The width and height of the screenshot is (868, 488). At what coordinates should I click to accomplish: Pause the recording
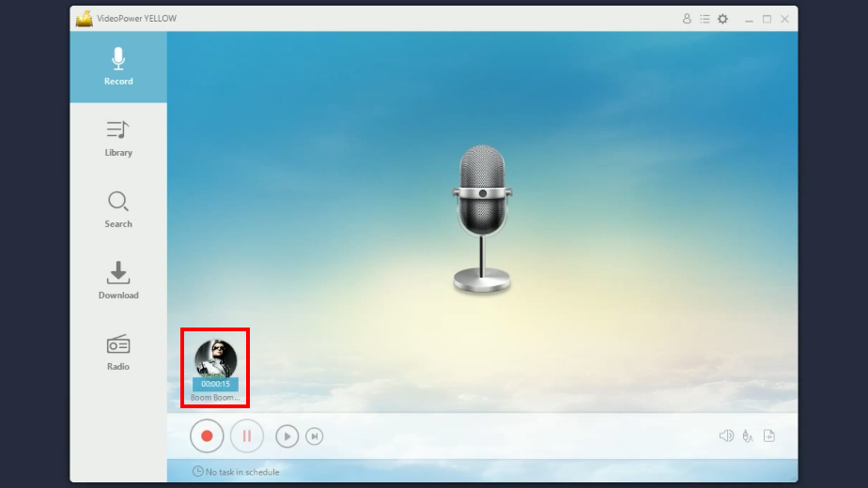247,436
